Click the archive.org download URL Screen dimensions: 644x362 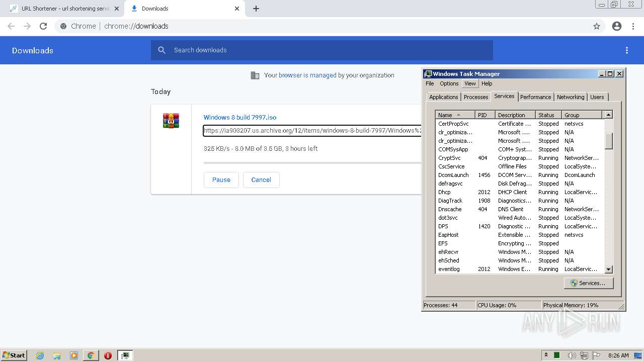click(x=312, y=131)
